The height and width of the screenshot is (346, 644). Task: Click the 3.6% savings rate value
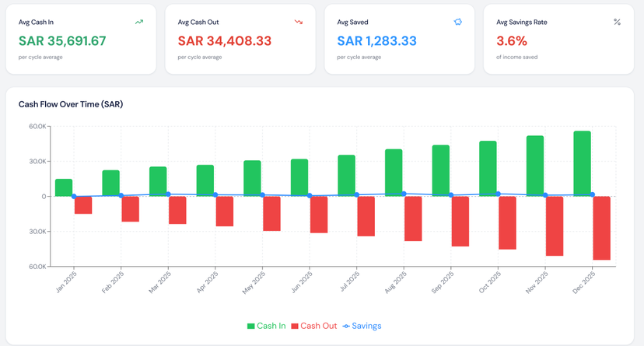(x=512, y=40)
